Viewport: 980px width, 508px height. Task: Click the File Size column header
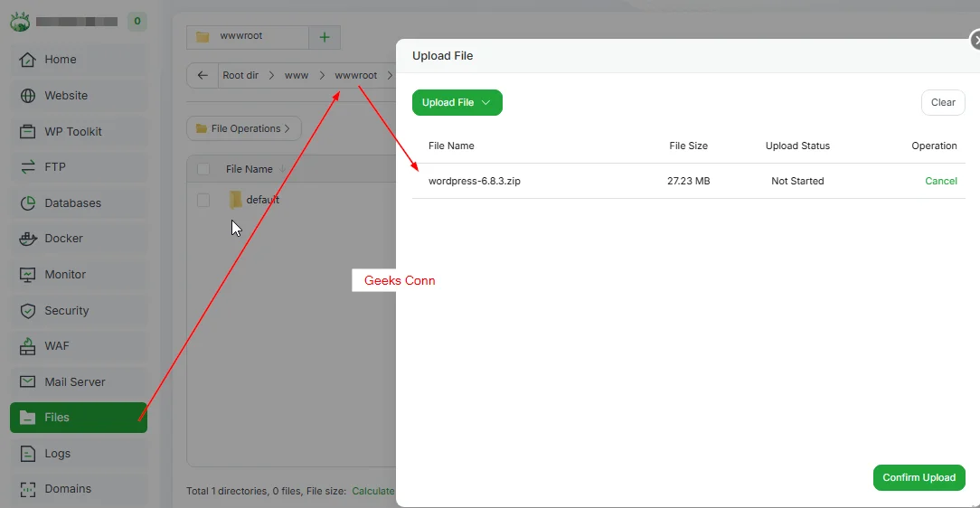click(x=688, y=146)
